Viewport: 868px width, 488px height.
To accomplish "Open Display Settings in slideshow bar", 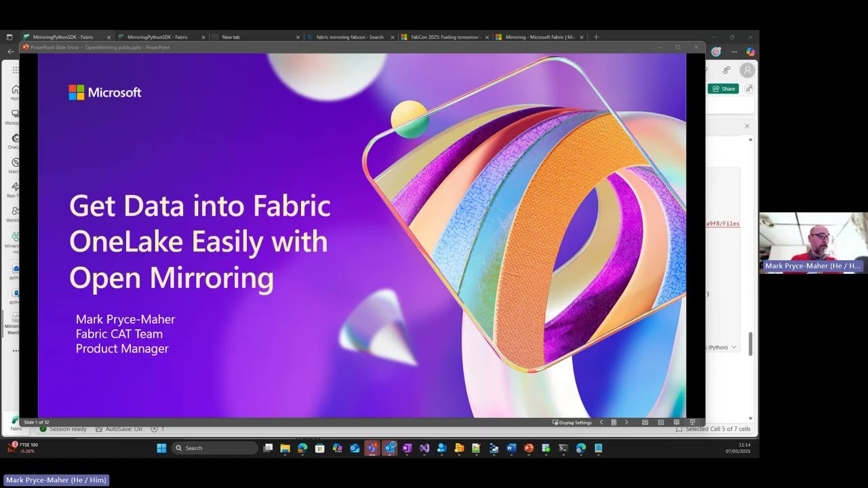I will point(572,422).
